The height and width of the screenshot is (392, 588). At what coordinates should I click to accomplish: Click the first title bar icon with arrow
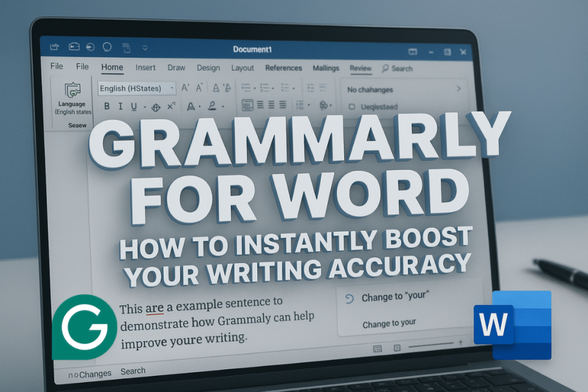(55, 46)
